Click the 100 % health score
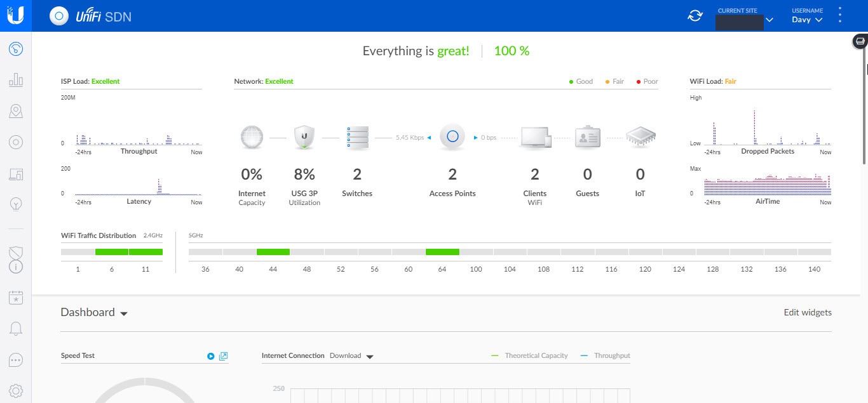This screenshot has height=403, width=868. coord(512,51)
